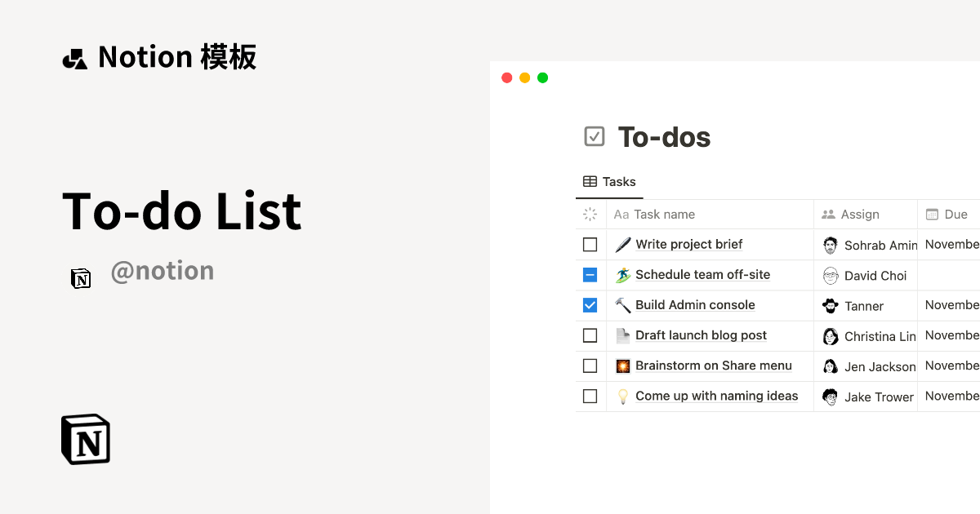The width and height of the screenshot is (980, 514).
Task: Select the pen icon on Write project brief
Action: [x=622, y=244]
